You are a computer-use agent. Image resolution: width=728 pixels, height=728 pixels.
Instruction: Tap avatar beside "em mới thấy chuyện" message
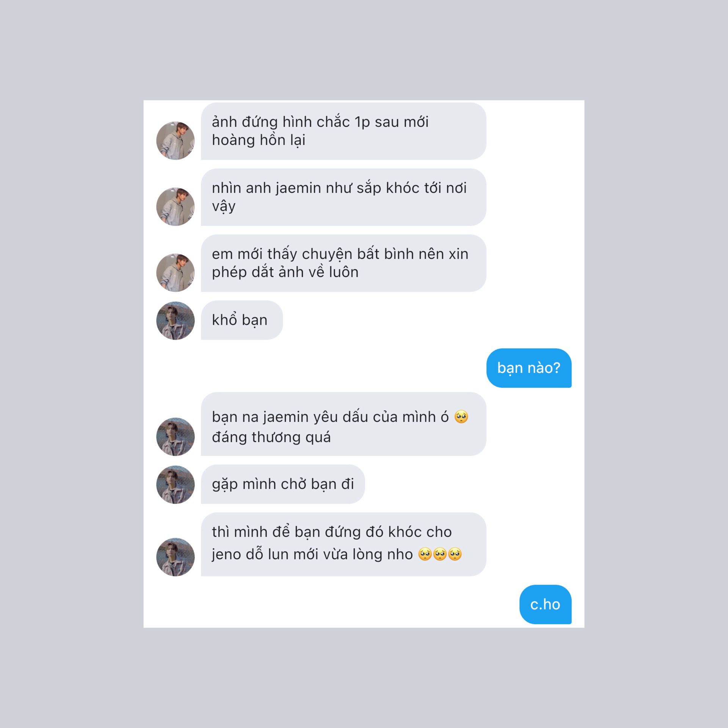click(175, 272)
